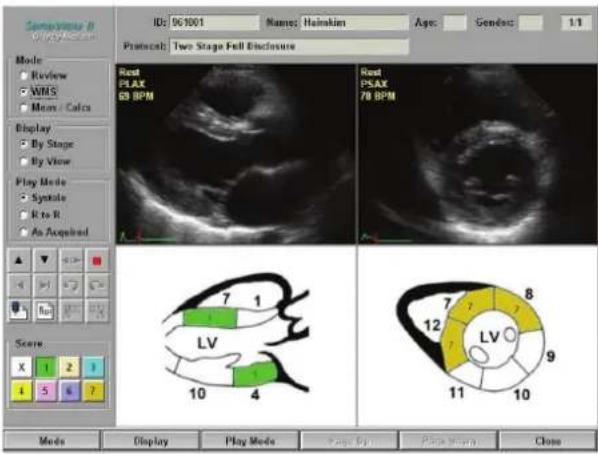The image size is (598, 454).
Task: Click the Age input field
Action: [x=455, y=23]
